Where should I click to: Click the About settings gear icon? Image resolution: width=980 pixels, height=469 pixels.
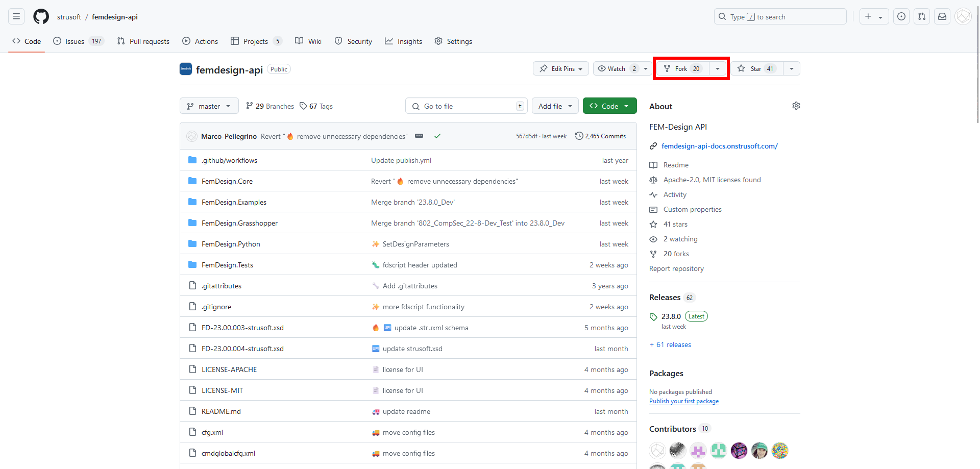796,106
